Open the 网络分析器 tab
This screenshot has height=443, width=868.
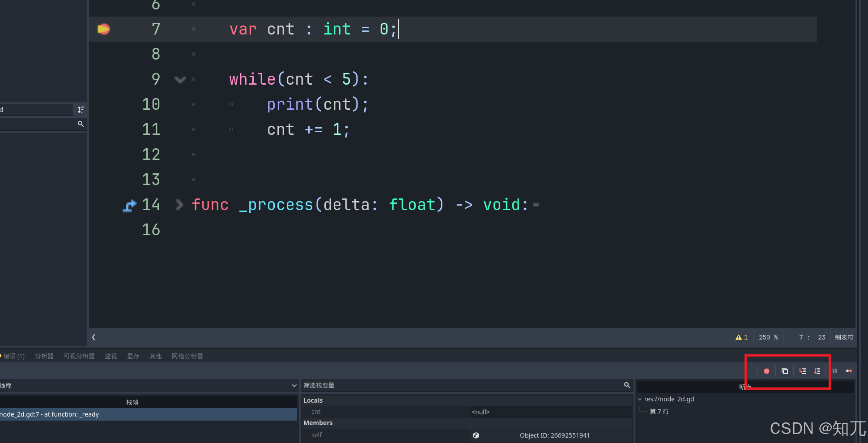tap(187, 356)
